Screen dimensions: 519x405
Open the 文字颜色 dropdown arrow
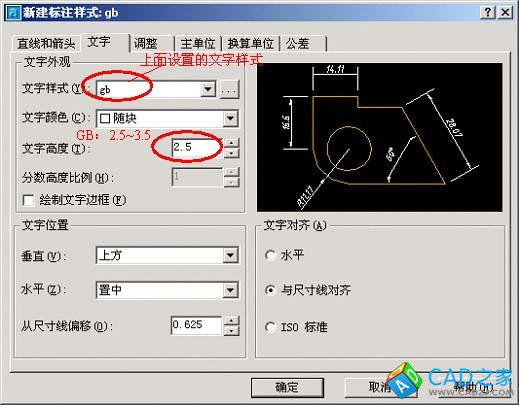tap(230, 118)
